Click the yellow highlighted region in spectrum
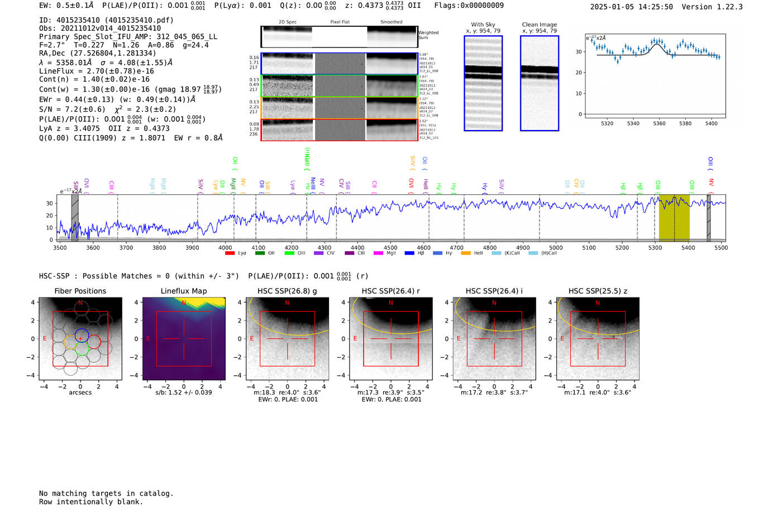 tap(674, 218)
